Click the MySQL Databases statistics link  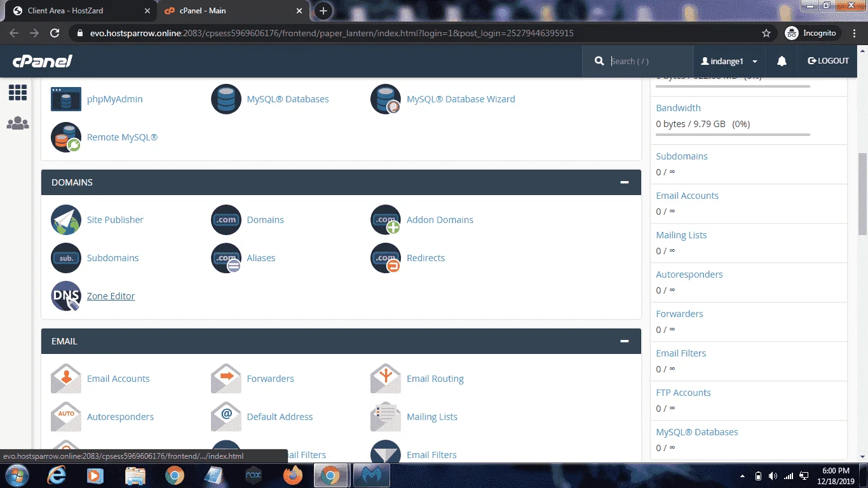point(696,432)
